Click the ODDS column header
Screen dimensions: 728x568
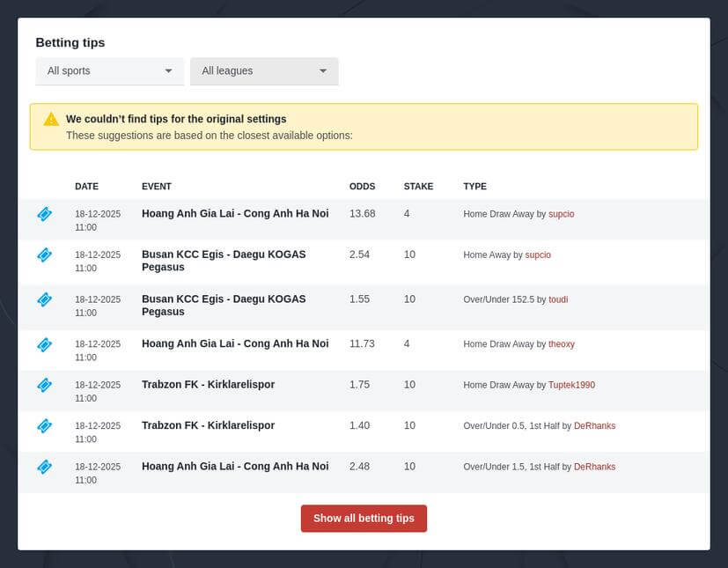point(362,187)
